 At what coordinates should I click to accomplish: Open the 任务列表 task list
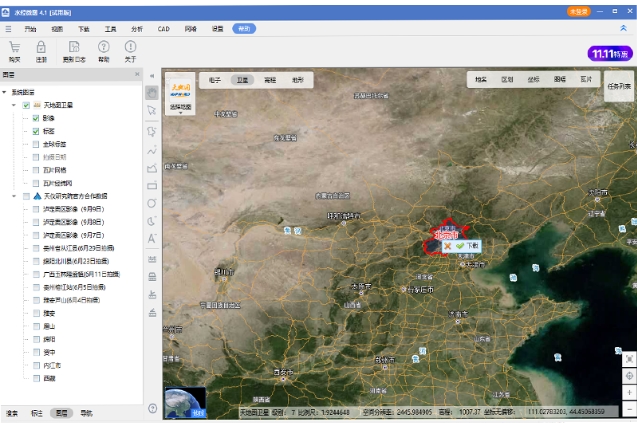click(x=619, y=86)
